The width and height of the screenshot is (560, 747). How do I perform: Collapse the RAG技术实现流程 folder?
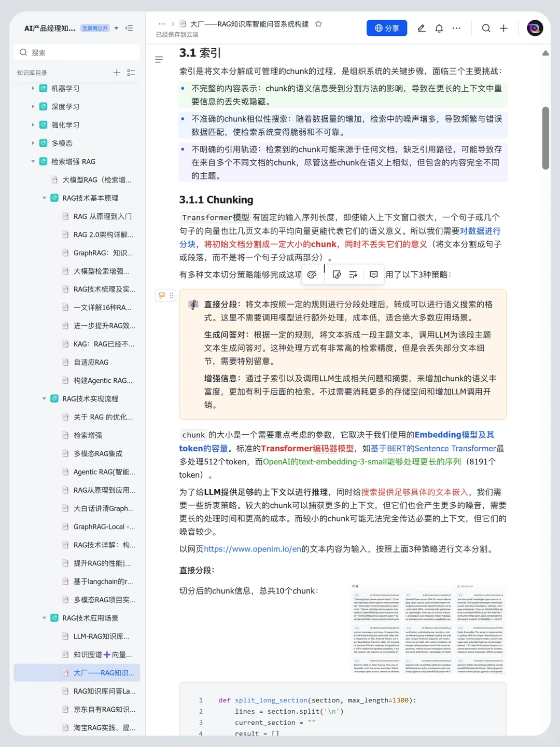44,398
